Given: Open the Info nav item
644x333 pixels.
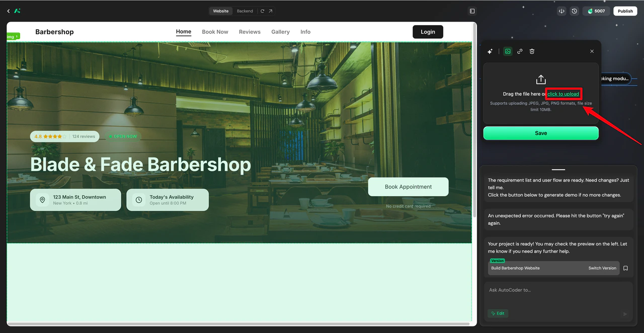Looking at the screenshot, I should click(x=305, y=32).
